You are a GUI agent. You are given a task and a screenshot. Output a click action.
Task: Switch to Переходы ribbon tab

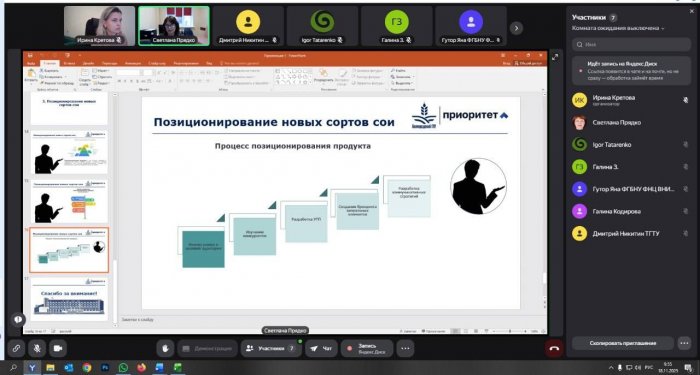109,63
